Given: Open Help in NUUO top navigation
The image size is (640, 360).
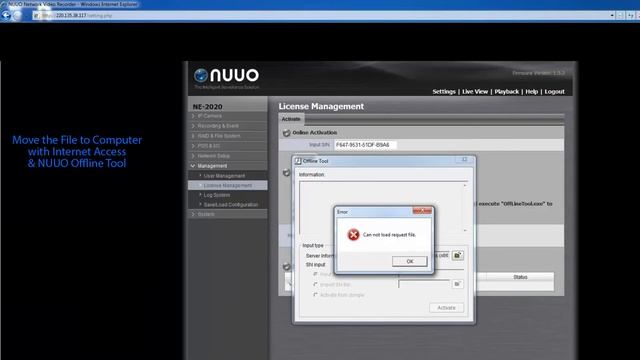Looking at the screenshot, I should (x=531, y=92).
